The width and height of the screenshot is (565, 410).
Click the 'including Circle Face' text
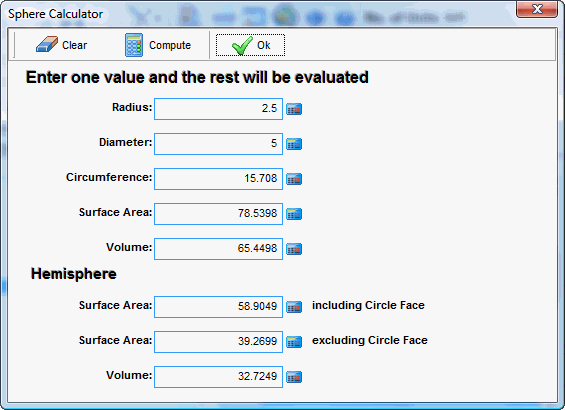click(x=368, y=305)
